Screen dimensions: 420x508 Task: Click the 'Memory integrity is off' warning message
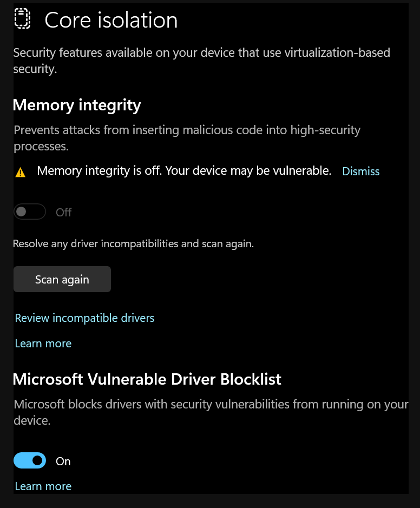(x=184, y=171)
